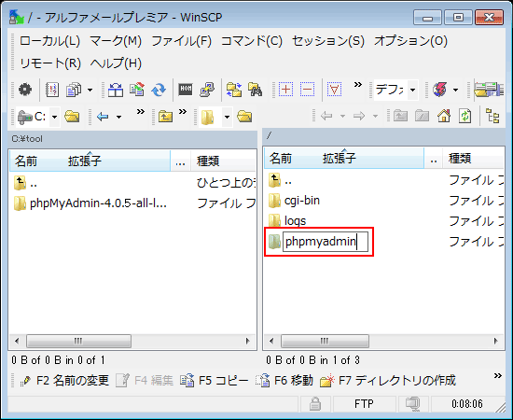Toggle the remote directory tree icon
Screen dimensions: 513x420
pos(492,116)
